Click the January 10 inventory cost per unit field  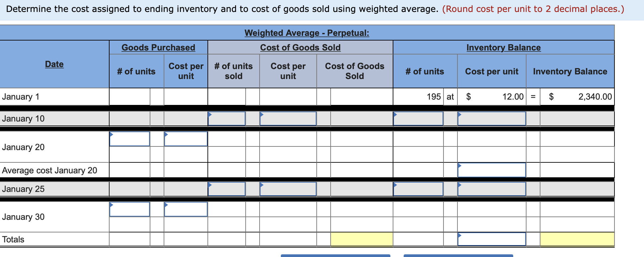(x=492, y=119)
